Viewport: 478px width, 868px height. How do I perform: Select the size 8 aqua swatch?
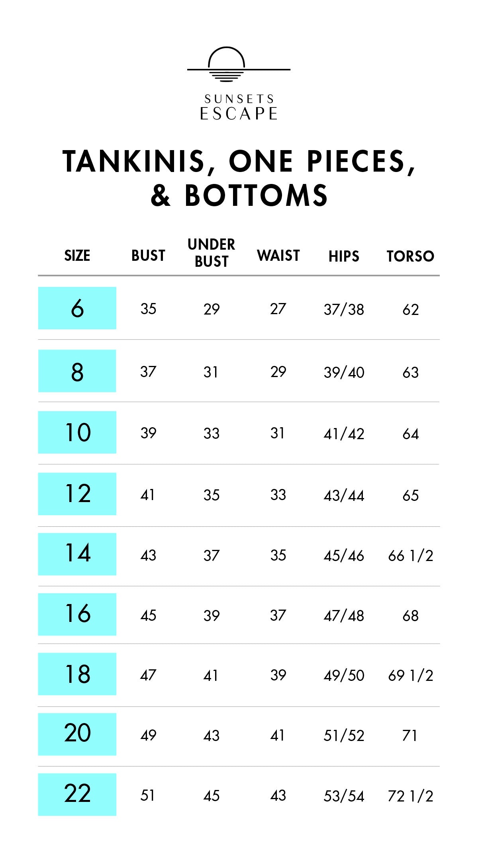77,371
